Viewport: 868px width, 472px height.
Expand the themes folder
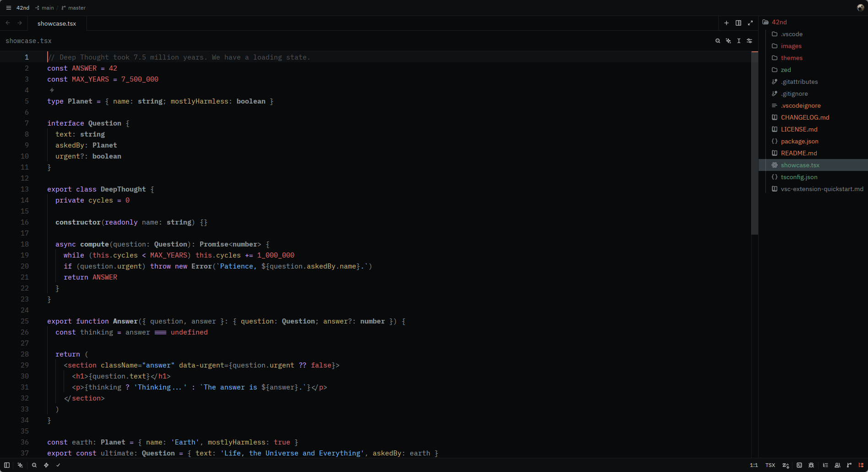pos(813,58)
